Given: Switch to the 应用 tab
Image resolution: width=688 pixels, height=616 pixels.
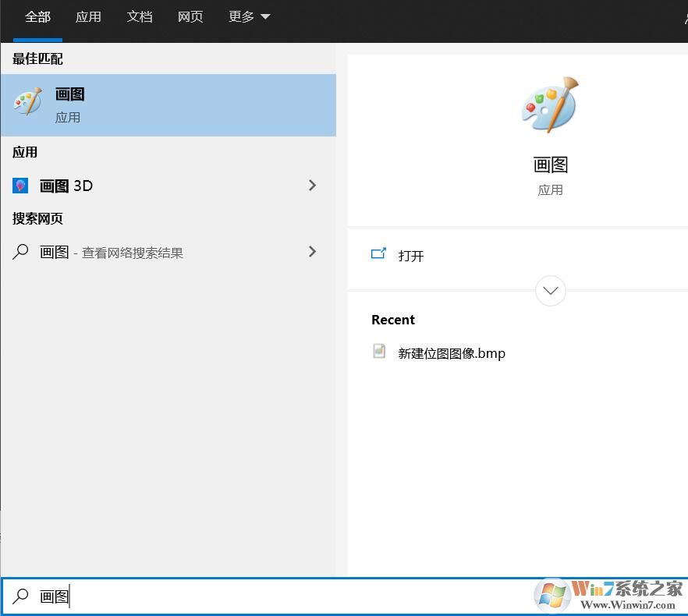Looking at the screenshot, I should pyautogui.click(x=88, y=16).
